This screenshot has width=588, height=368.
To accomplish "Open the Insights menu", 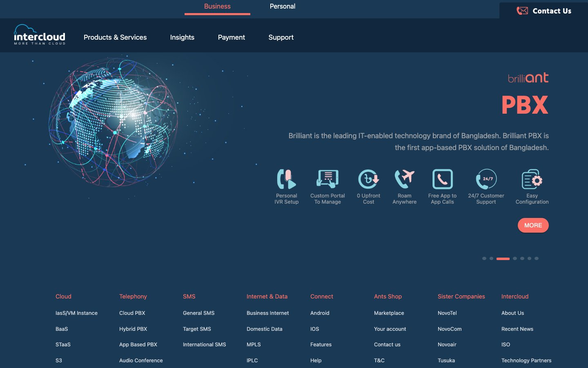I will pos(182,37).
